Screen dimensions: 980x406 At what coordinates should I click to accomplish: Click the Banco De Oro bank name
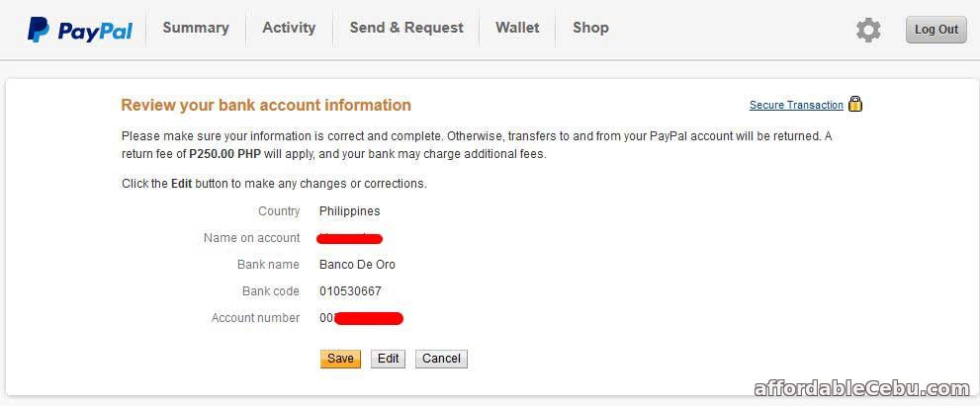coord(357,264)
